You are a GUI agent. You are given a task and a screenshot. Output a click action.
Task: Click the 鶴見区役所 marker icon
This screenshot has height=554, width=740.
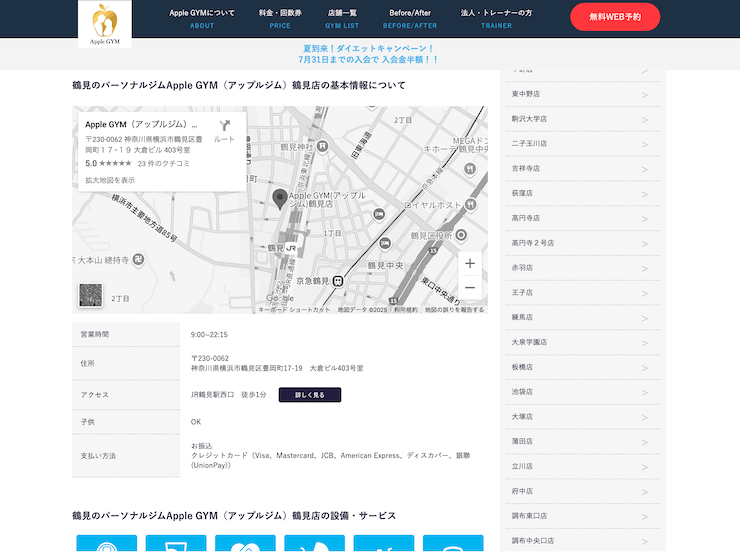click(461, 235)
